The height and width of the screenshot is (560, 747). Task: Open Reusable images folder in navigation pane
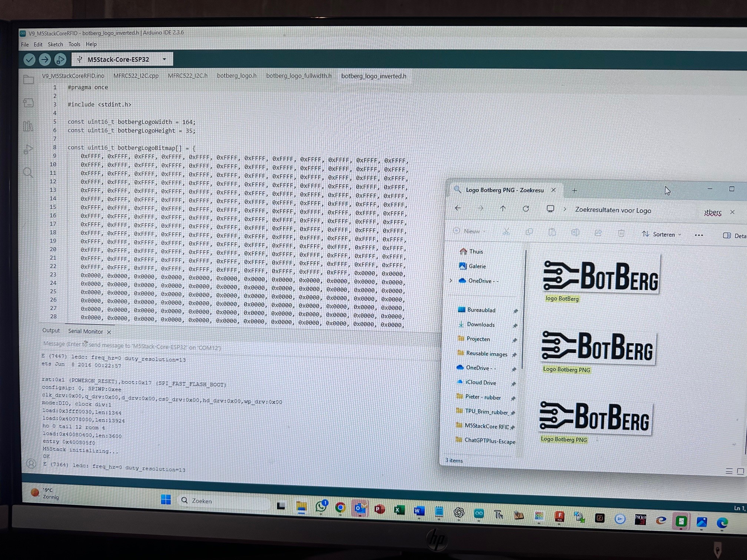(482, 353)
